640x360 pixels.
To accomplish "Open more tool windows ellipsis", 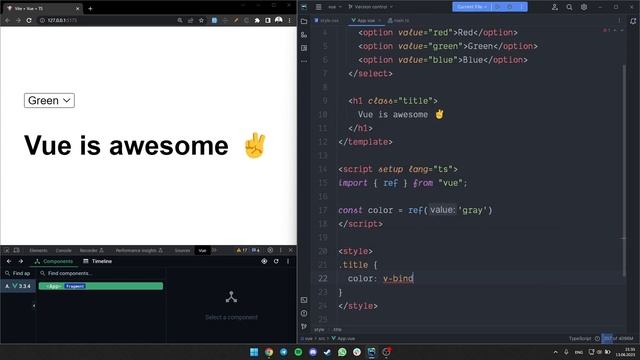I will coord(304,61).
